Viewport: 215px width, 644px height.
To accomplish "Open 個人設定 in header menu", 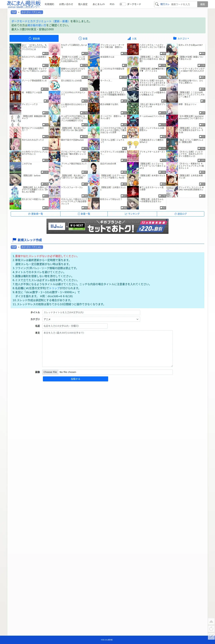I will pyautogui.click(x=83, y=4).
